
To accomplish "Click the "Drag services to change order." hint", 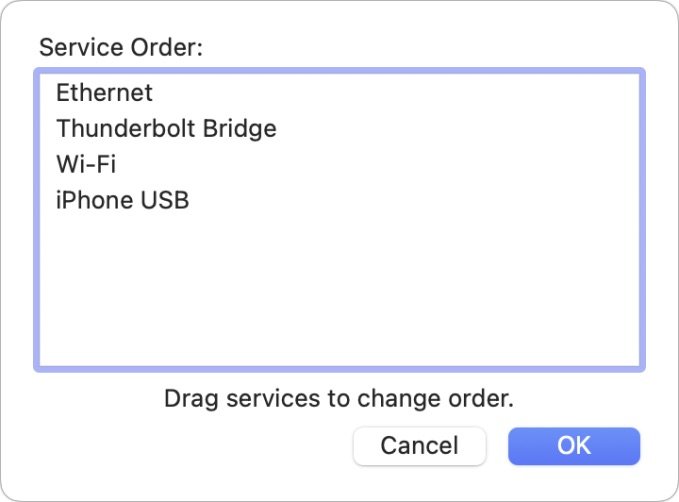I will tap(338, 399).
